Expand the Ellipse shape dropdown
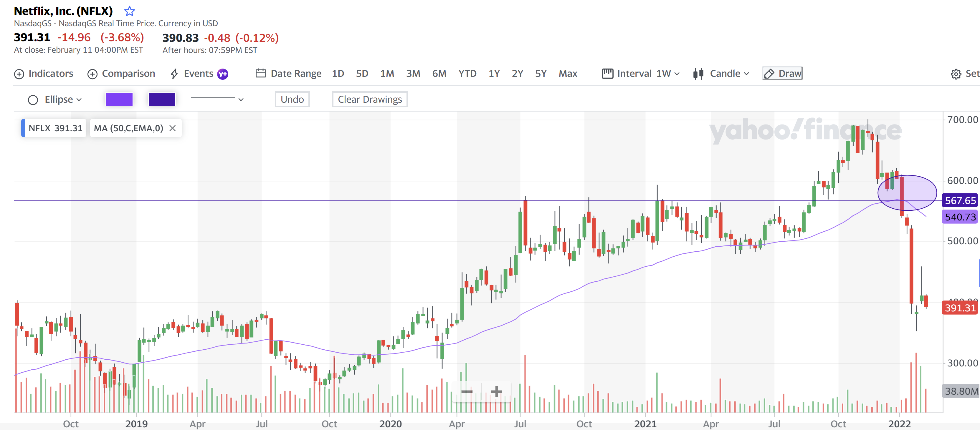The height and width of the screenshot is (430, 980). [x=55, y=99]
